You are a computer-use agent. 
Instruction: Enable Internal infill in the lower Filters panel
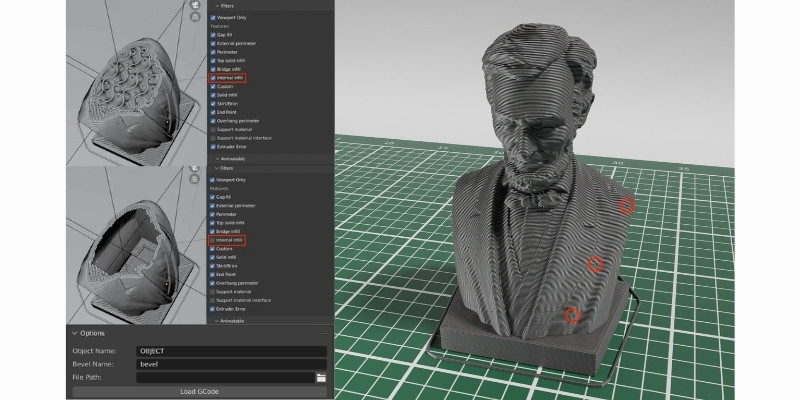pos(213,240)
